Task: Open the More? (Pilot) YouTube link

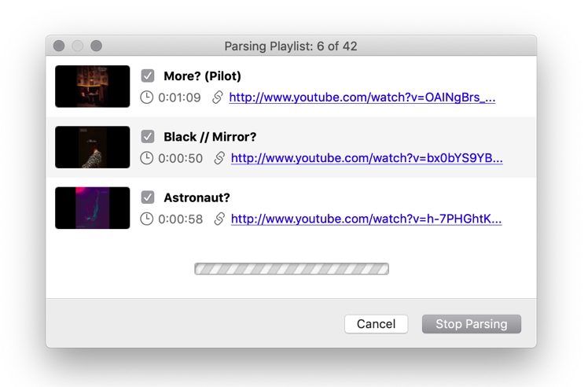Action: pos(362,98)
